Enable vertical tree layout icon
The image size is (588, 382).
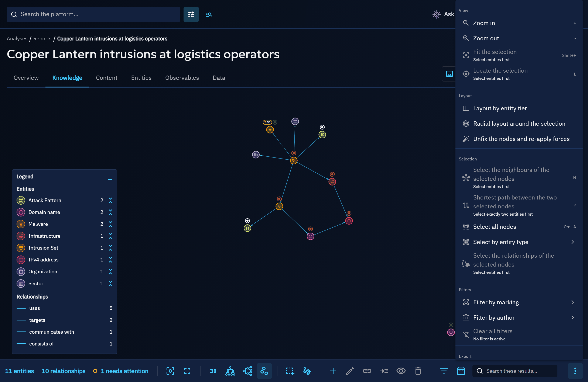(x=230, y=371)
